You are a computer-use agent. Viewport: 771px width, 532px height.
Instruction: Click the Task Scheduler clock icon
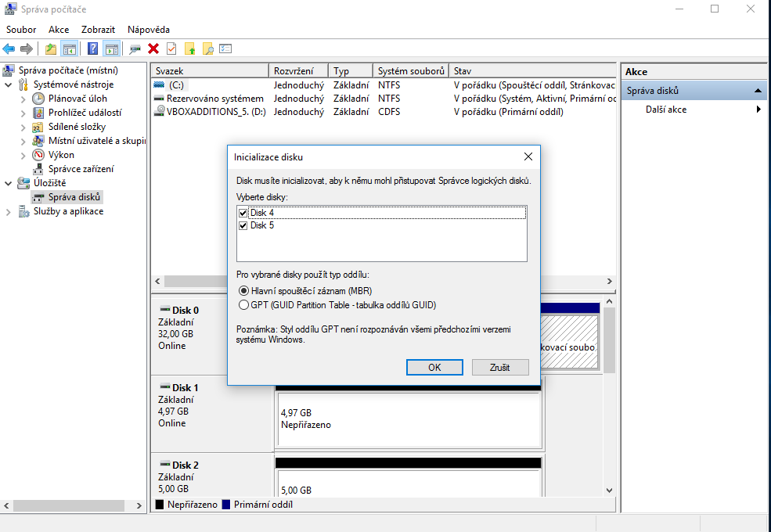coord(38,99)
